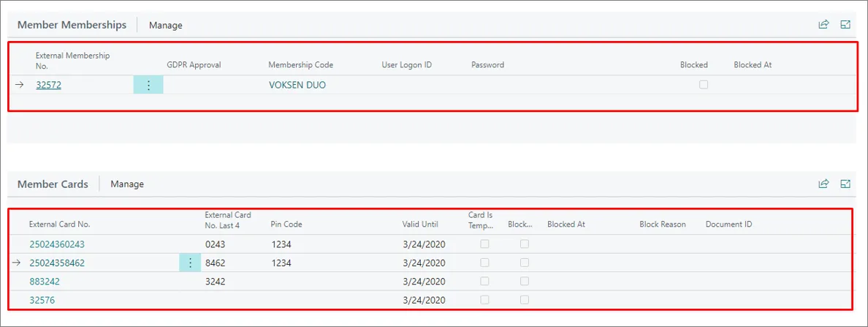
Task: Click Block Reason column header
Action: coord(663,225)
